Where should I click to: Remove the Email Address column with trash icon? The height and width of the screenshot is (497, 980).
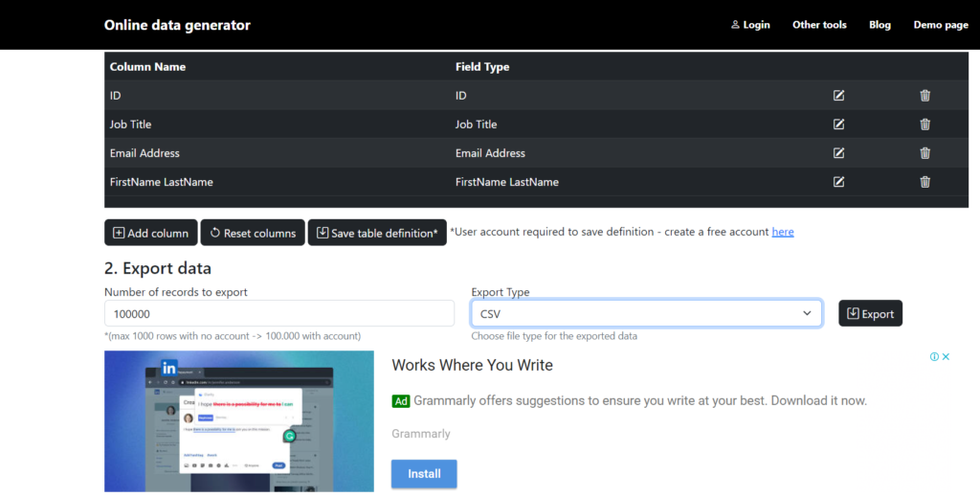[924, 153]
